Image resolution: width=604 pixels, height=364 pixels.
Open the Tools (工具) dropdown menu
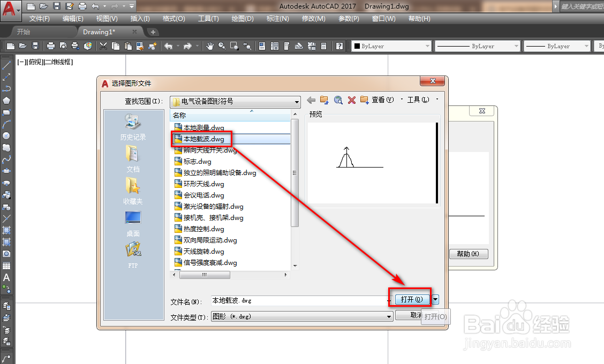[422, 100]
